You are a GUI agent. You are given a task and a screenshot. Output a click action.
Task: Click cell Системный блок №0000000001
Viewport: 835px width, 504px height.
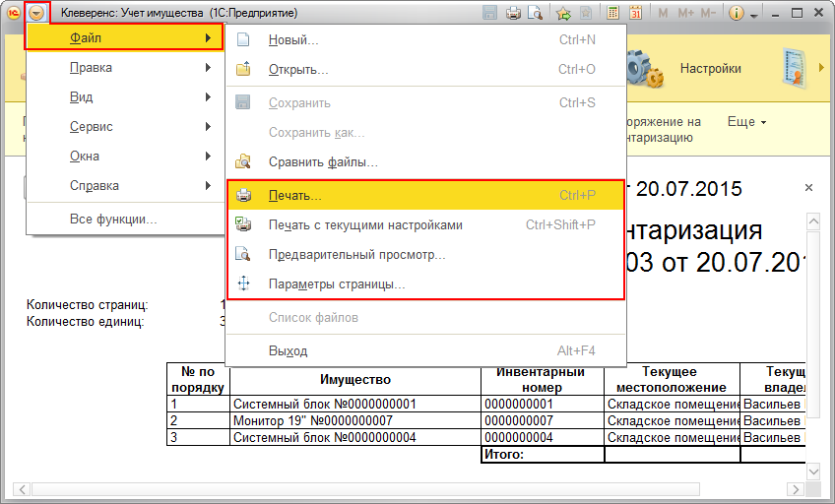point(355,404)
